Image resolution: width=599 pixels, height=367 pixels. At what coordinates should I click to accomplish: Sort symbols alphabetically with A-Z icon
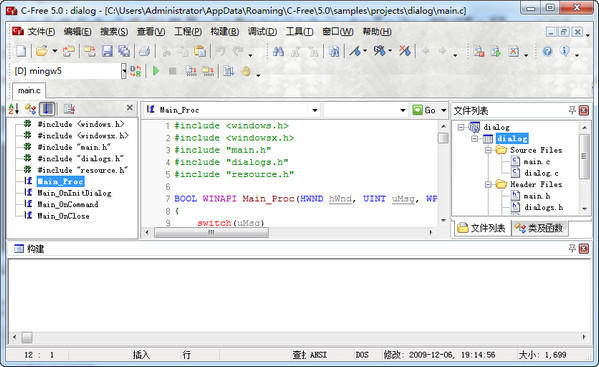coord(13,109)
